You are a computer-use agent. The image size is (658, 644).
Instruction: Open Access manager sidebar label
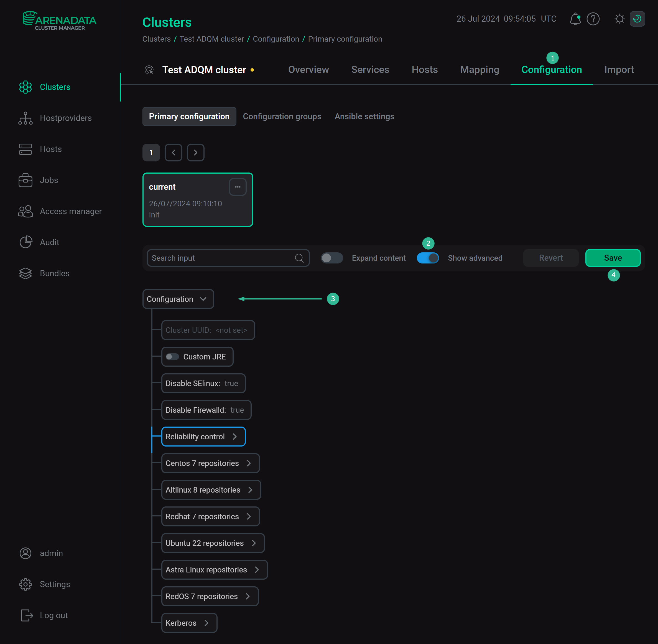pos(71,211)
